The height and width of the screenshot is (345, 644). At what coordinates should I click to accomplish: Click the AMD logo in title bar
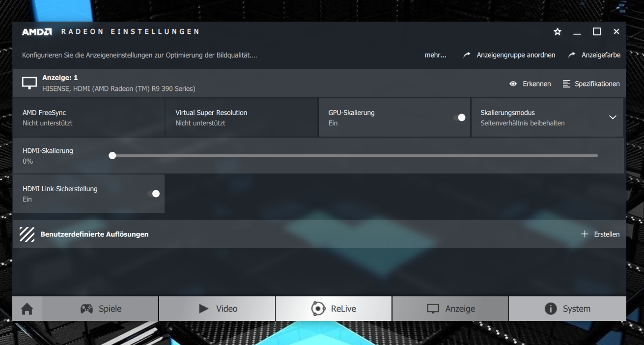pyautogui.click(x=37, y=31)
